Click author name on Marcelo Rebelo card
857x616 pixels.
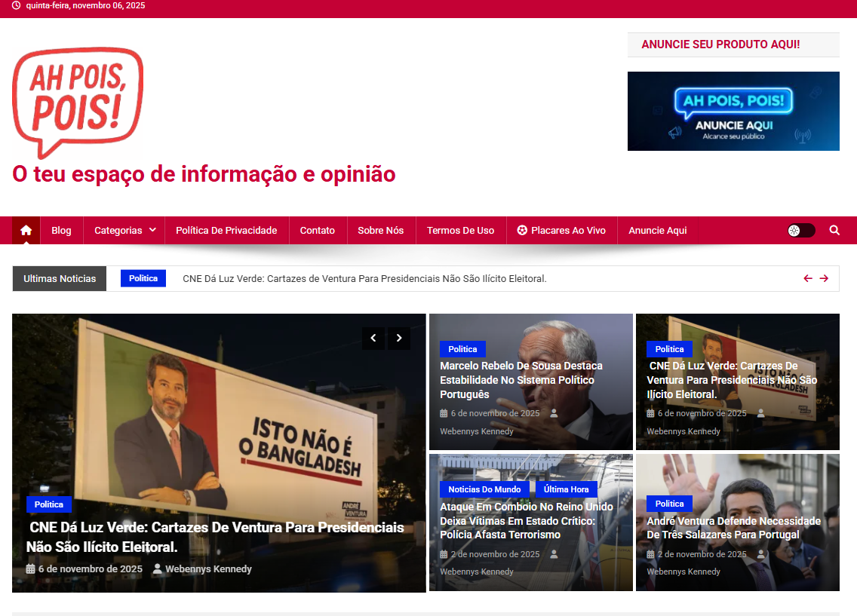[x=477, y=431]
